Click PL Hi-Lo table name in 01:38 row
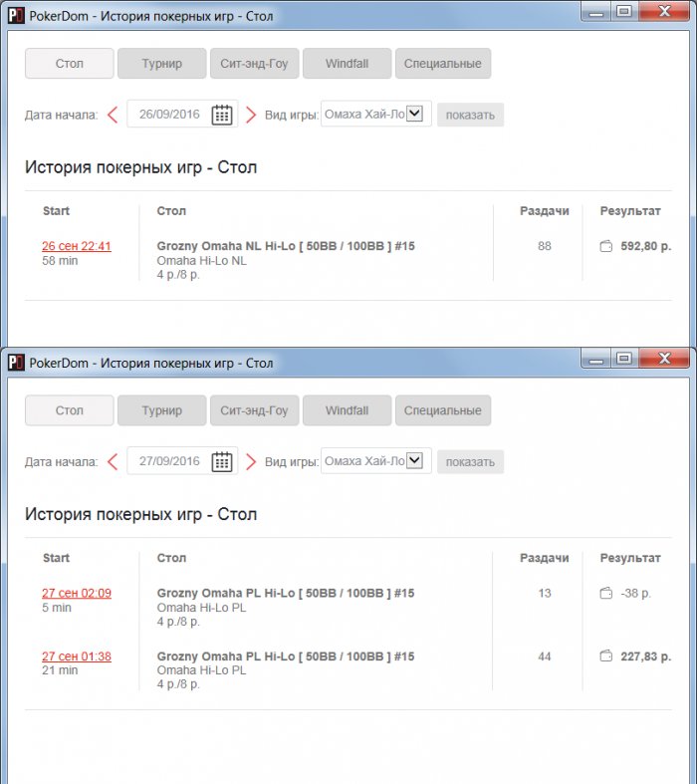697x784 pixels. coord(286,656)
